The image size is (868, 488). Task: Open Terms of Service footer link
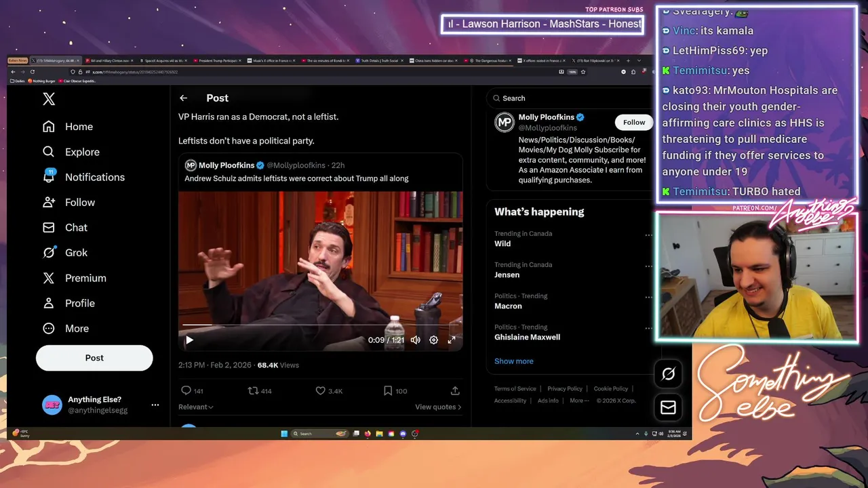[x=515, y=389]
